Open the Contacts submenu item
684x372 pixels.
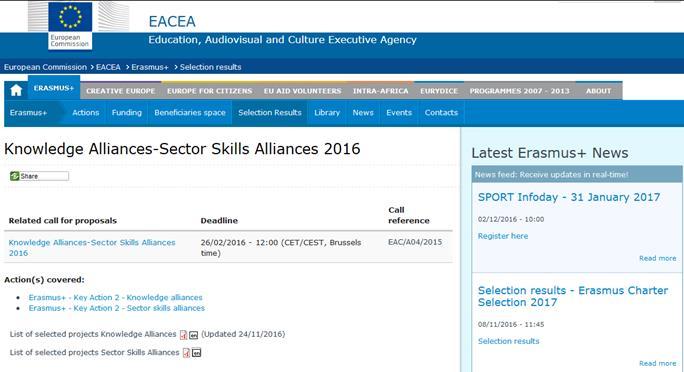tap(441, 113)
